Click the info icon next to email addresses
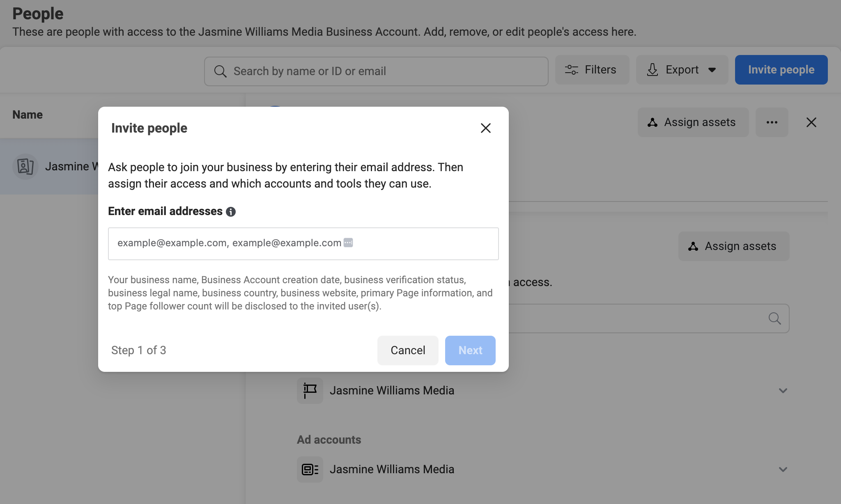 231,211
